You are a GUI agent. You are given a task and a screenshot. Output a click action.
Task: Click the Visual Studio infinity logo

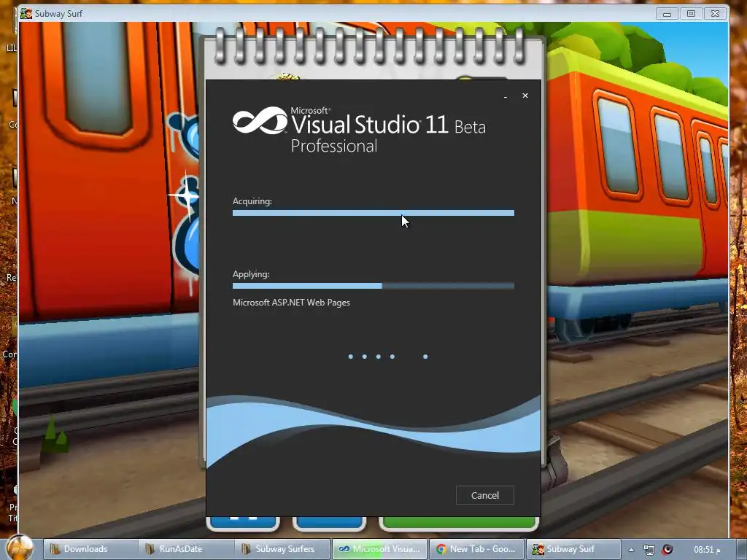[x=260, y=120]
